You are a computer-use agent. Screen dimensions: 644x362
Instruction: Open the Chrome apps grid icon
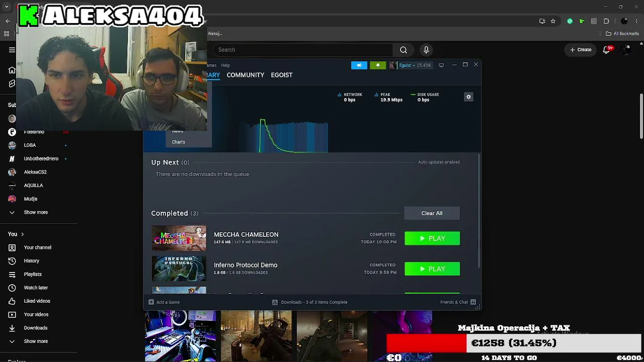(7, 34)
